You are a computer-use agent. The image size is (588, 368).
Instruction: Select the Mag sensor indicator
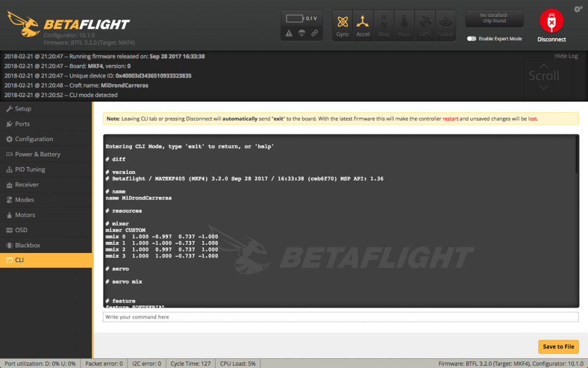pos(384,25)
